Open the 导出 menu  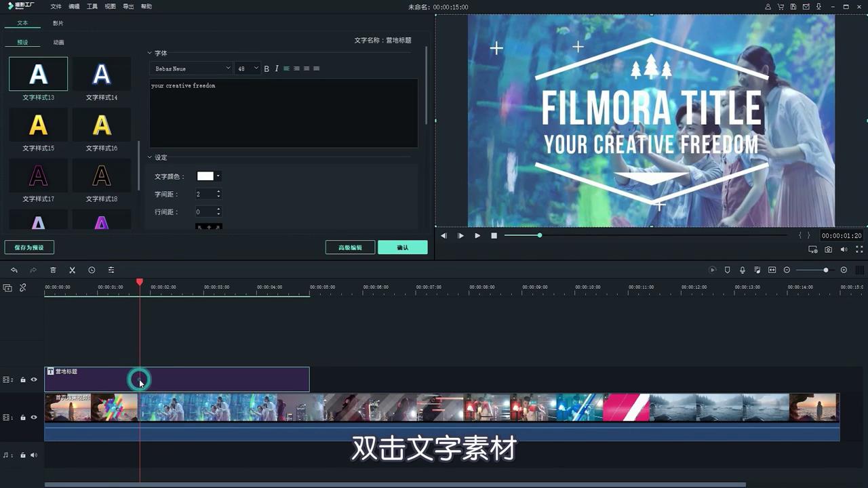point(128,6)
